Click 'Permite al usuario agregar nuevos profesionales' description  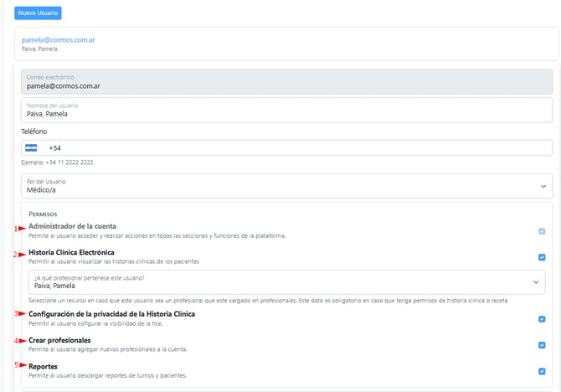pyautogui.click(x=108, y=349)
